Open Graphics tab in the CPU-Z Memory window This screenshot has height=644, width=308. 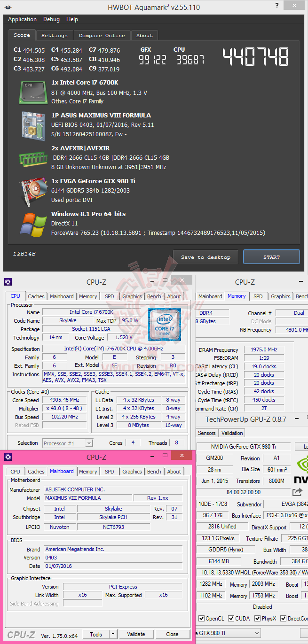[x=281, y=296]
